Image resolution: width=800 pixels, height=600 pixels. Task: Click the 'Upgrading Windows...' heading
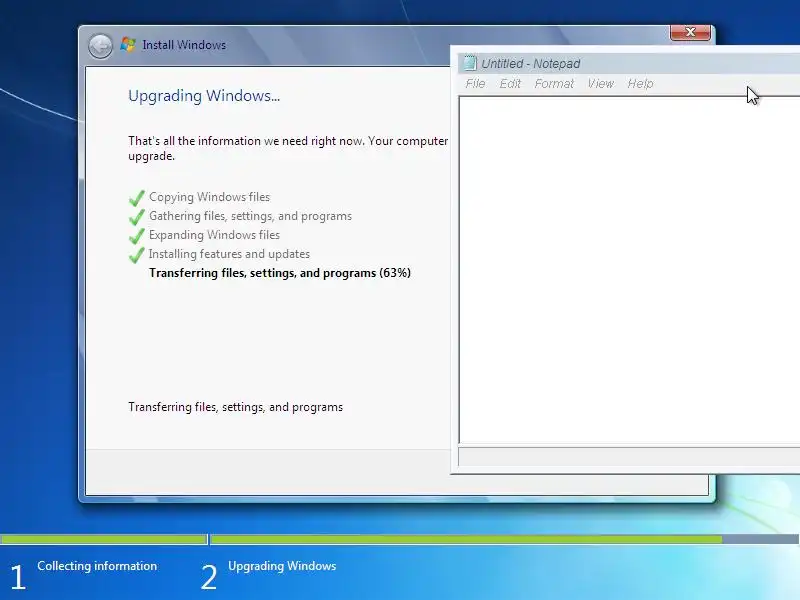(204, 96)
